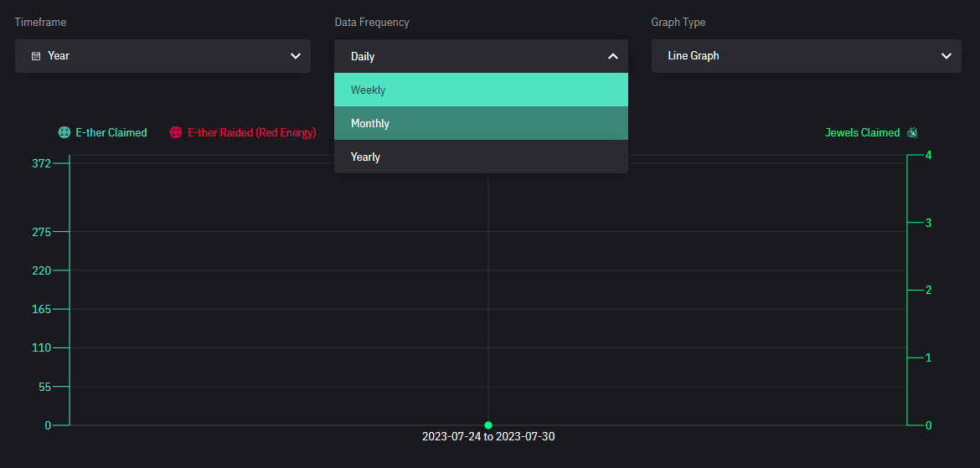Click the green data point on chart
The width and height of the screenshot is (980, 468).
tap(488, 425)
